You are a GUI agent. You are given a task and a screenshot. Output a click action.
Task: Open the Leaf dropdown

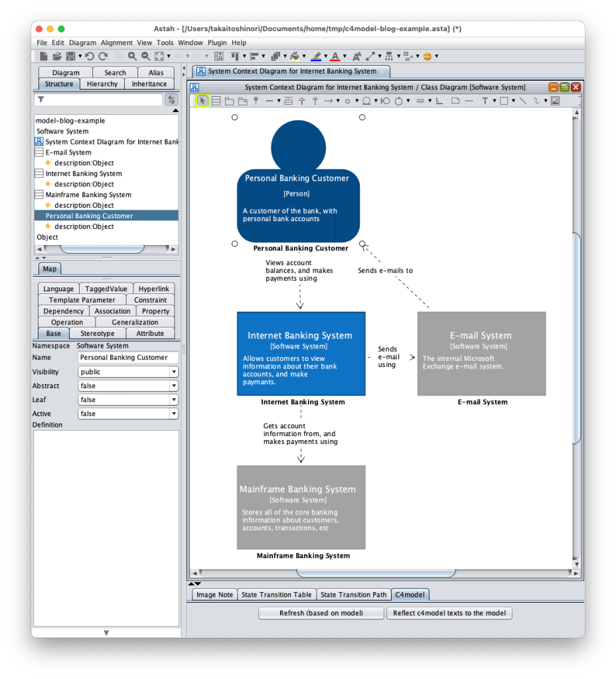point(128,400)
